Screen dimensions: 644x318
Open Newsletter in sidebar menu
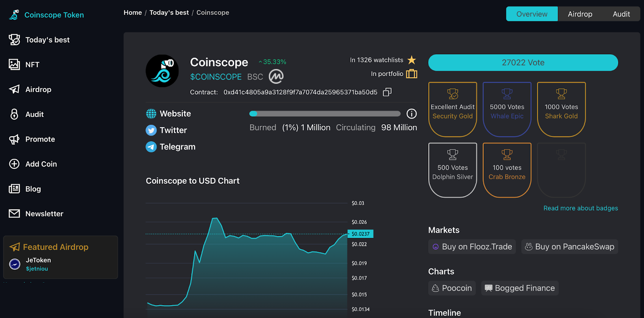[44, 214]
